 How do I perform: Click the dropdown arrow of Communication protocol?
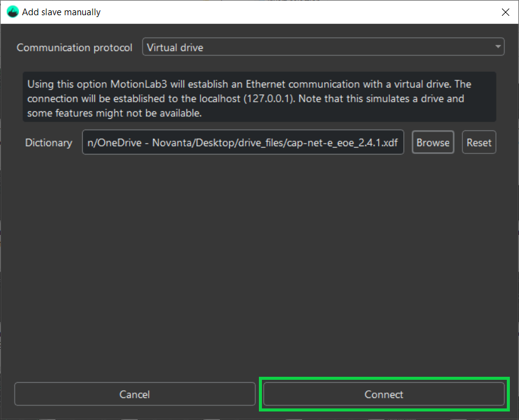(x=498, y=47)
